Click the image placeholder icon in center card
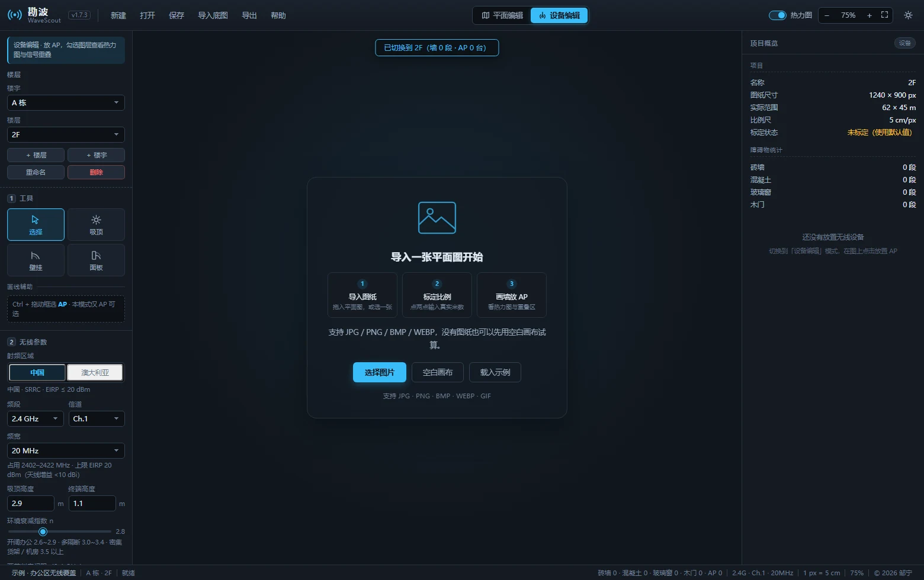This screenshot has width=924, height=580. click(x=437, y=218)
